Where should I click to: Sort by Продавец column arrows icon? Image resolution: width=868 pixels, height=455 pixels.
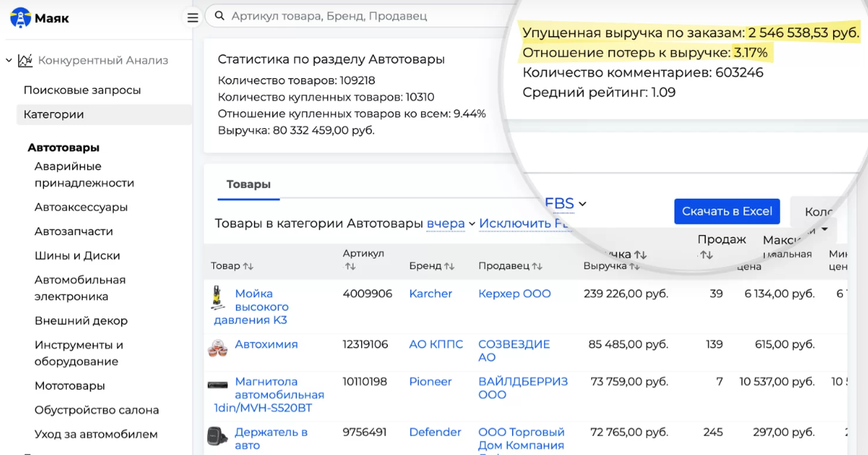coord(537,266)
